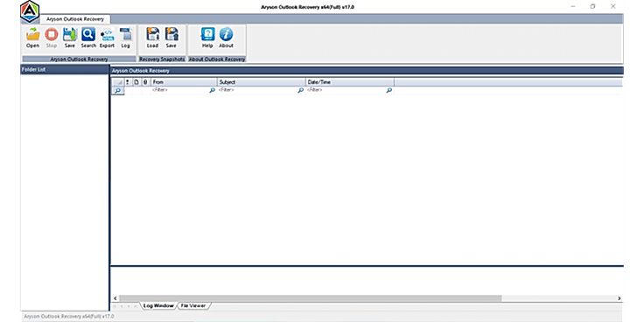Click magnifier in Subject filter field
The width and height of the screenshot is (644, 322).
[301, 90]
